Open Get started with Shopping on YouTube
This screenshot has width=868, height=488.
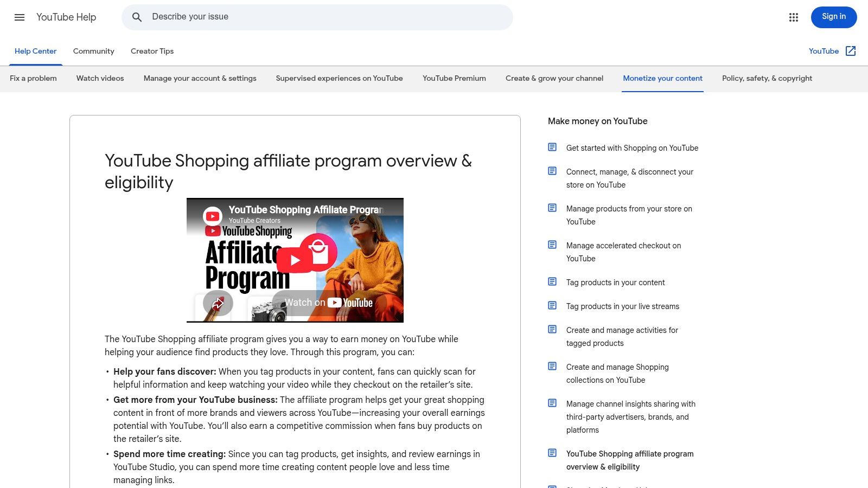click(x=632, y=148)
